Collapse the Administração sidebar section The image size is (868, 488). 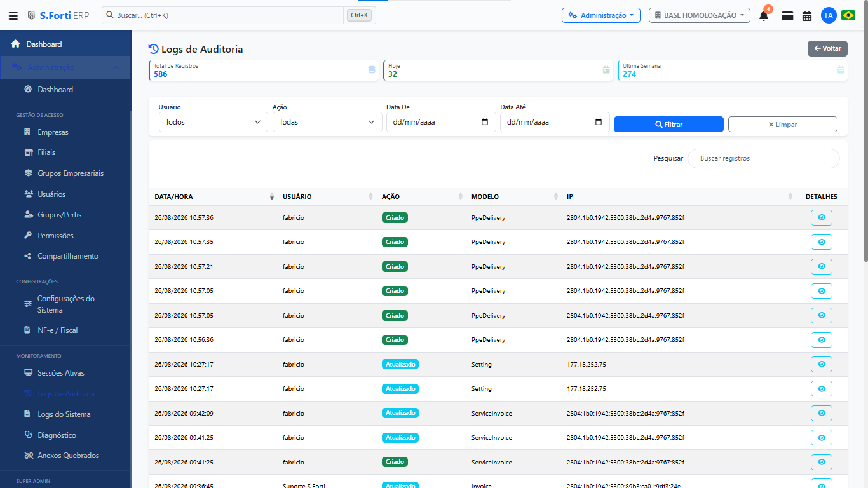point(65,67)
